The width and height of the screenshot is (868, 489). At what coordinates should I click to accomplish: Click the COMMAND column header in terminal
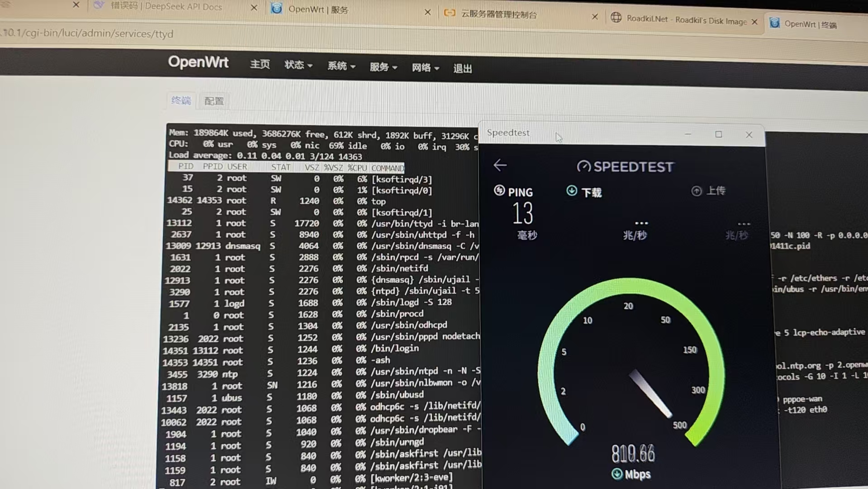[x=388, y=168]
